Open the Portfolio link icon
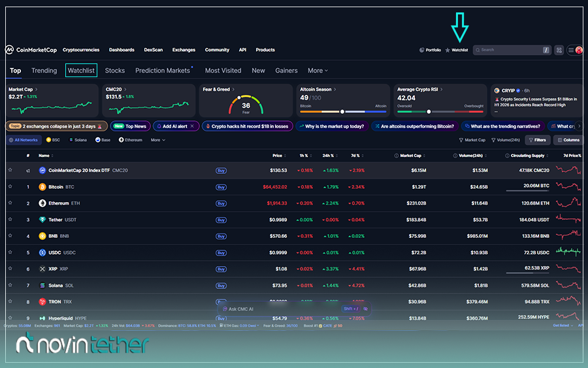This screenshot has height=368, width=588. tap(421, 50)
